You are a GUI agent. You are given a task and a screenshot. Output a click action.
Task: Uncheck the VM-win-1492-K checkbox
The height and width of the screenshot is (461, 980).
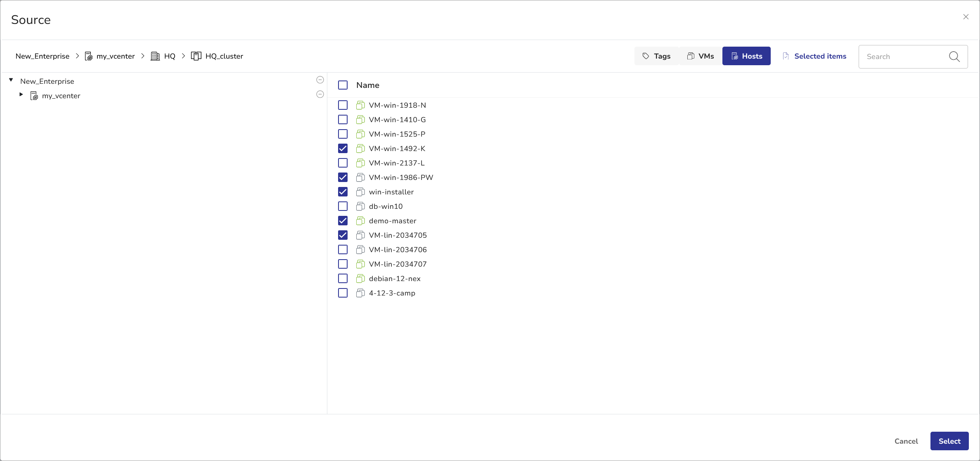(343, 149)
